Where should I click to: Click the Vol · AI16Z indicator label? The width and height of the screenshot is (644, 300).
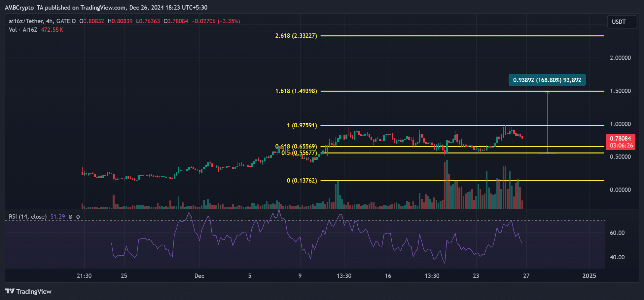(x=23, y=30)
